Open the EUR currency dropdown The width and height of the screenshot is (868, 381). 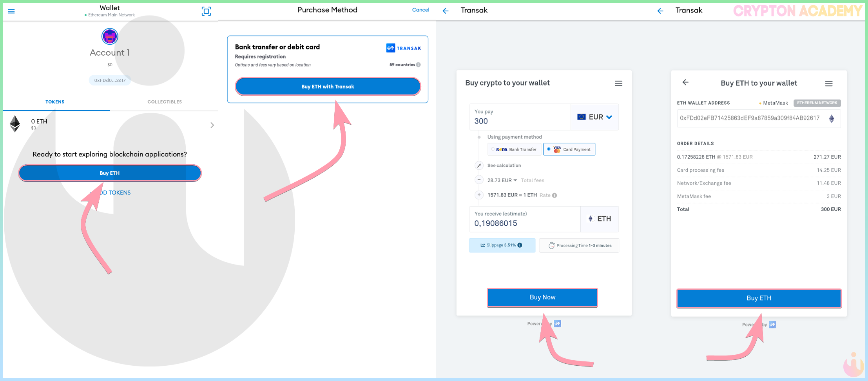pos(594,117)
